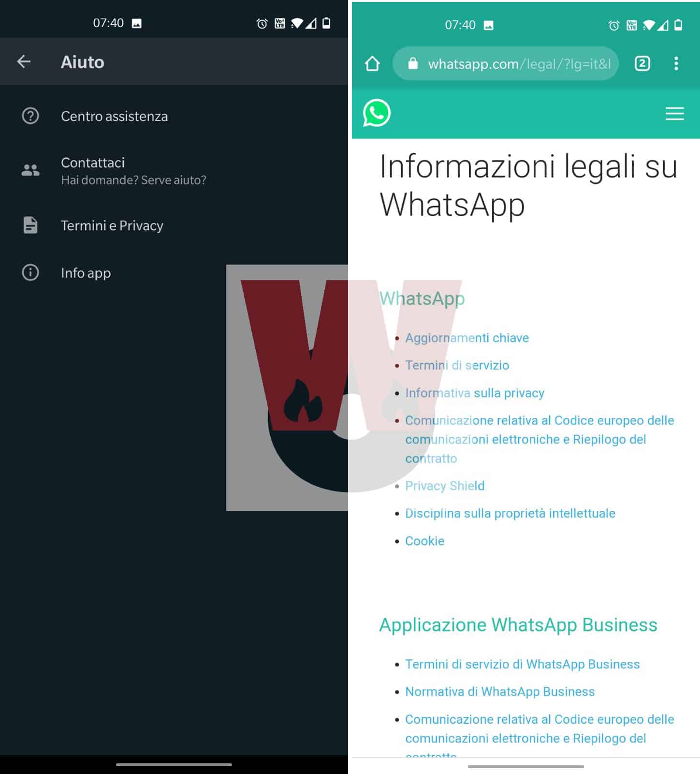Tap the alarm icon in left status bar

point(262,23)
